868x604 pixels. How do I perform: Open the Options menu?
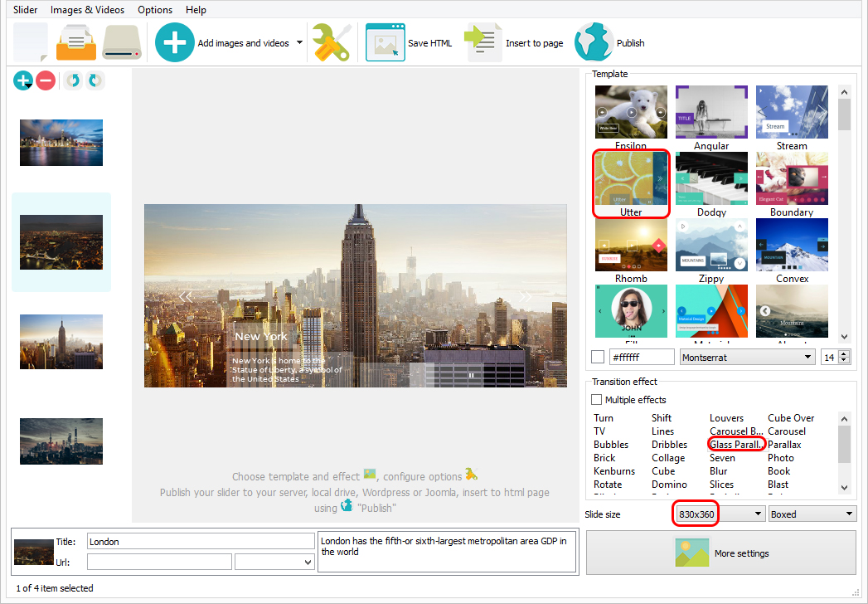click(155, 10)
